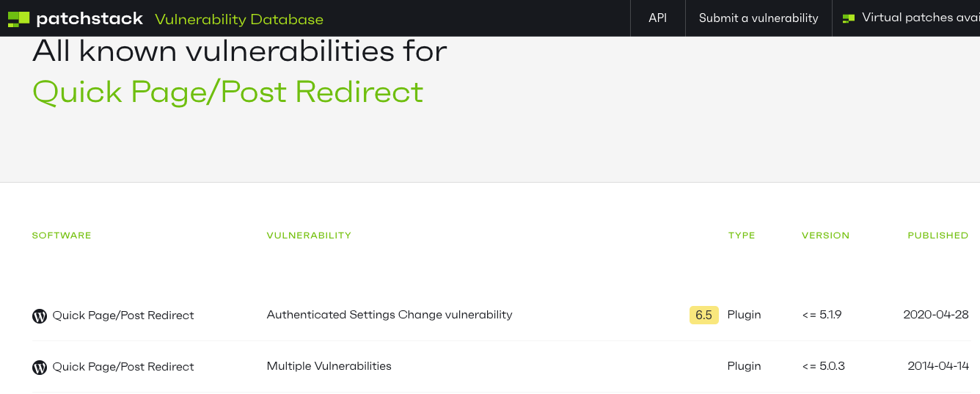
Task: Click the SOFTWARE column header
Action: (x=62, y=236)
